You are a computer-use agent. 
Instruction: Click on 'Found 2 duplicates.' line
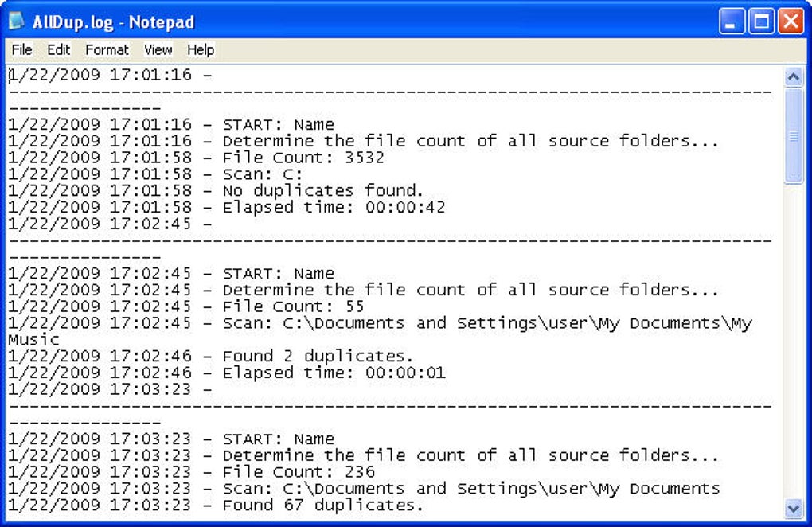211,357
